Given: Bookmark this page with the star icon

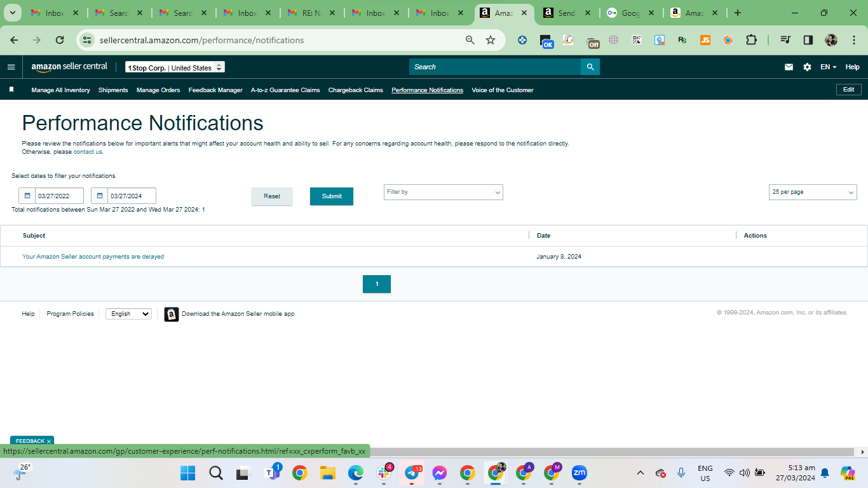Looking at the screenshot, I should pyautogui.click(x=491, y=40).
